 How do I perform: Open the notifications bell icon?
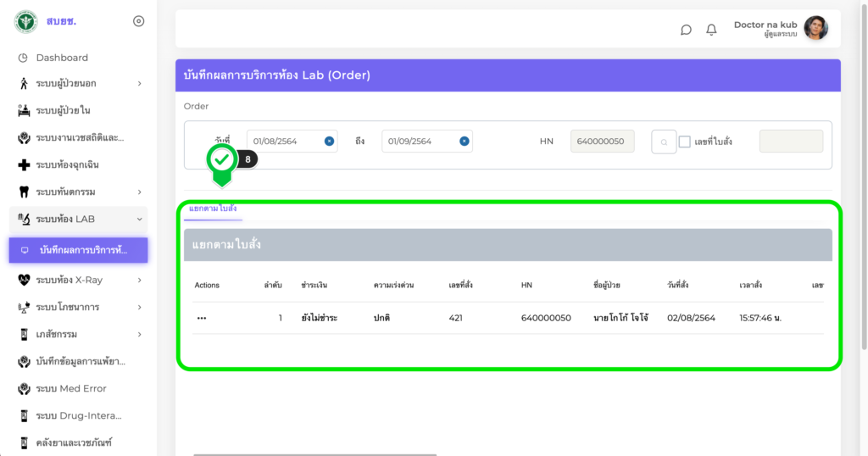click(711, 30)
